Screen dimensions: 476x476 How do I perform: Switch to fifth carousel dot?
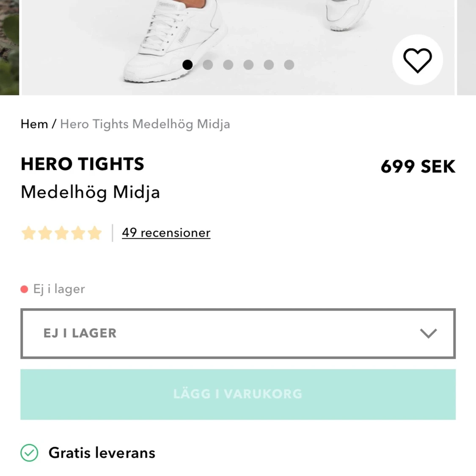click(x=269, y=65)
